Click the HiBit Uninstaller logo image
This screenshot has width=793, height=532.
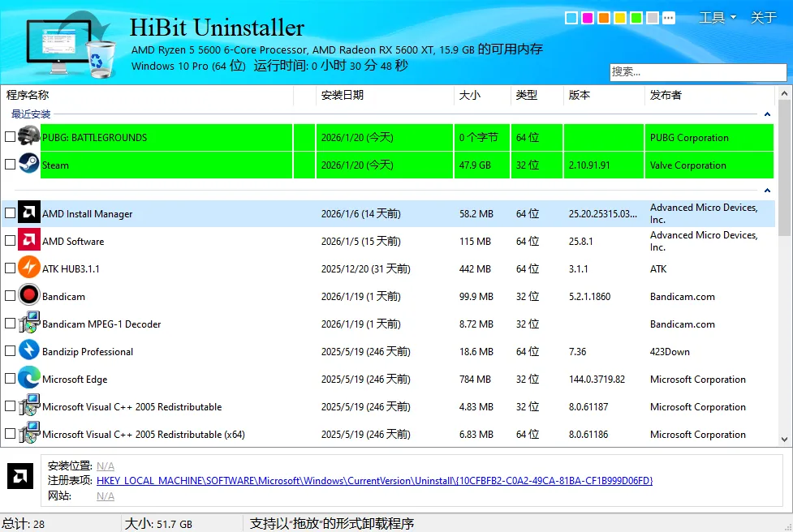pos(71,45)
